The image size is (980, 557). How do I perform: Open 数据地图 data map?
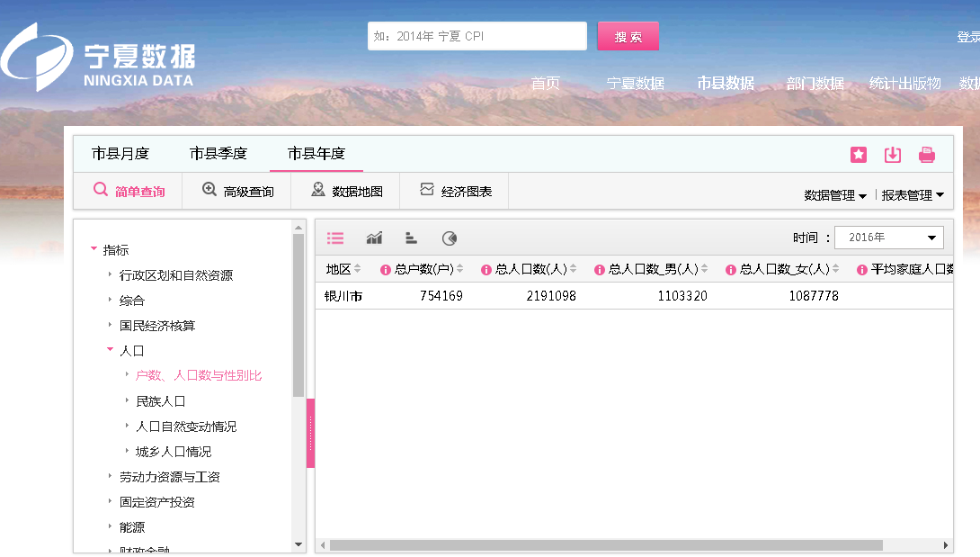tap(346, 191)
